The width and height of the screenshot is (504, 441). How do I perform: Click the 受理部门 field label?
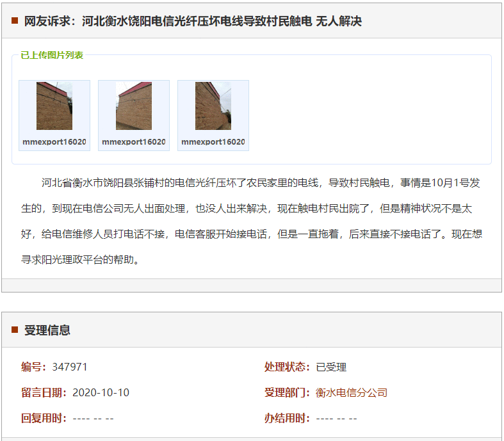pyautogui.click(x=288, y=392)
